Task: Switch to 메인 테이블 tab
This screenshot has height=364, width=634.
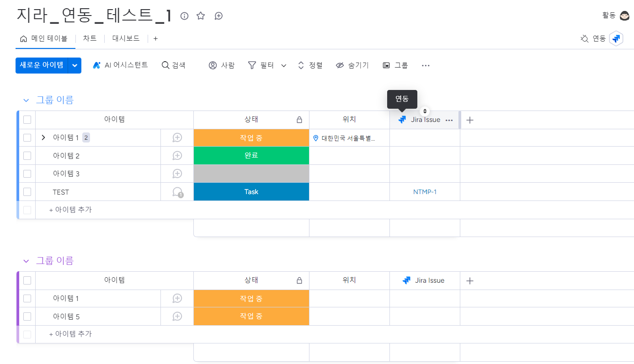Action: pyautogui.click(x=44, y=39)
